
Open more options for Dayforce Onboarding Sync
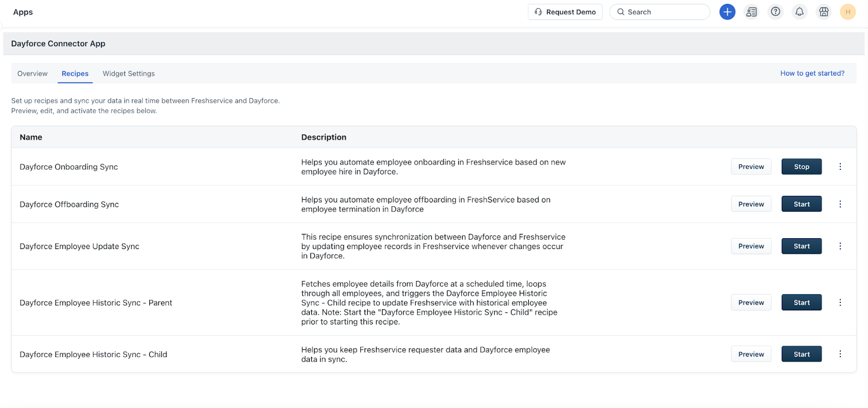tap(840, 167)
